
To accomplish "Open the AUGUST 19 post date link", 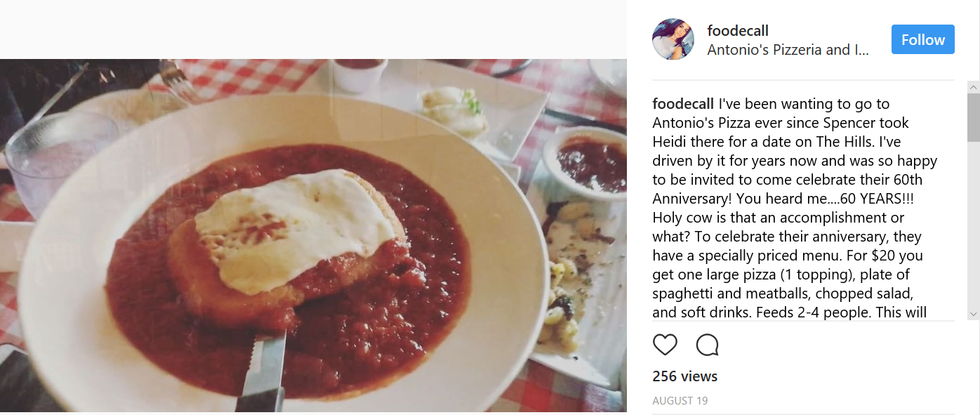I will point(680,401).
